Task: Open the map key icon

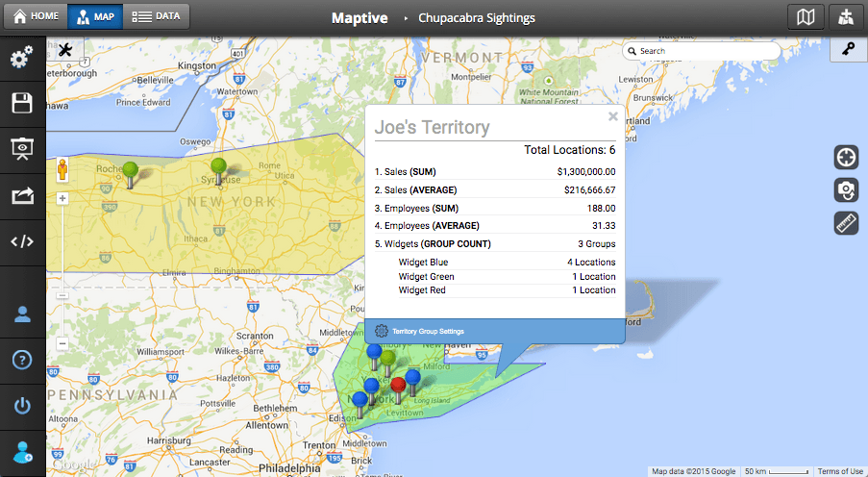Action: tap(849, 50)
